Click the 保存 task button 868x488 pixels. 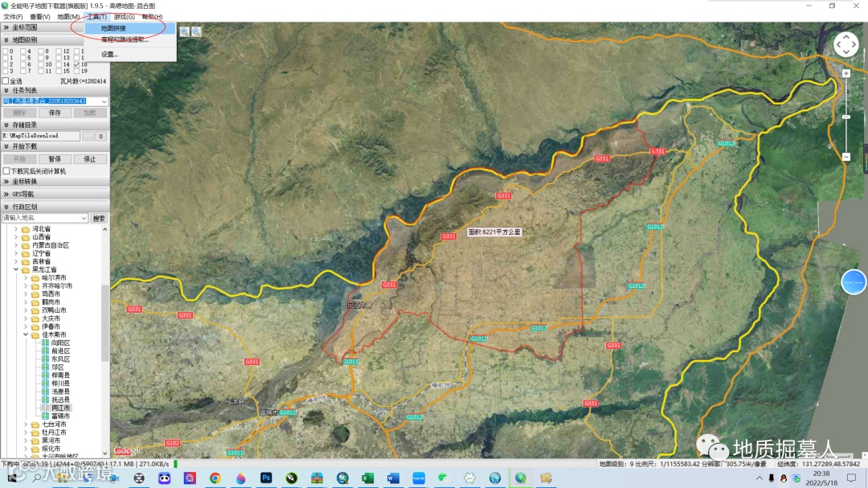point(55,113)
